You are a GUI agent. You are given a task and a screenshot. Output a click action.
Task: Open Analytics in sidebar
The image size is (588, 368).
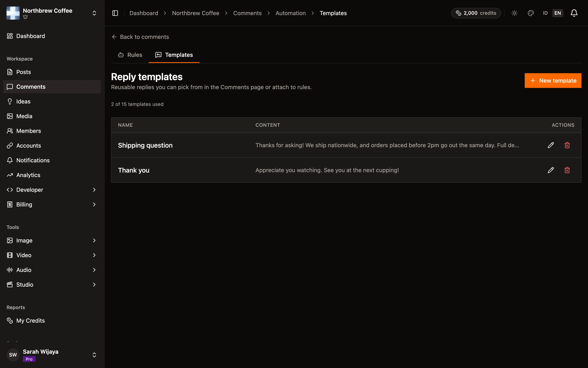pyautogui.click(x=52, y=175)
